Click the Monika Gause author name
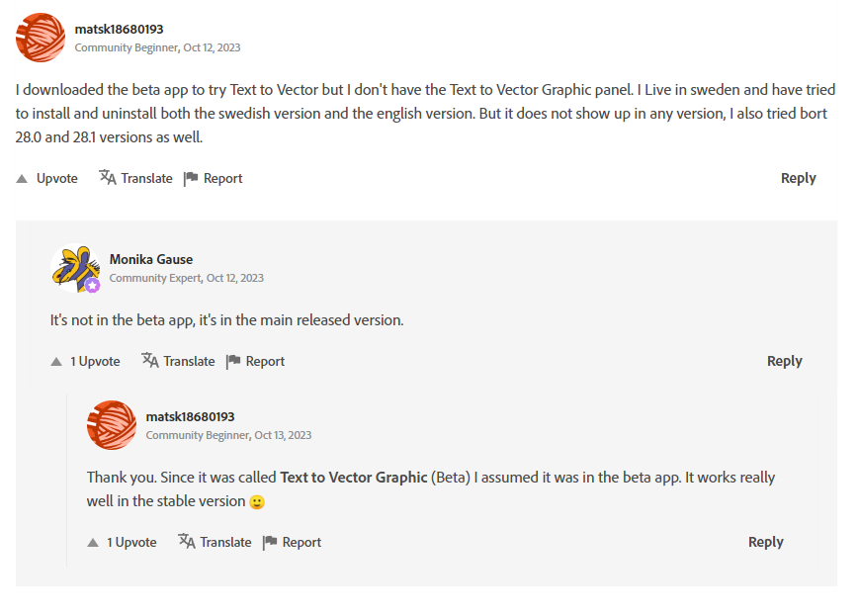Screen dimensions: 858x616 pos(151,259)
